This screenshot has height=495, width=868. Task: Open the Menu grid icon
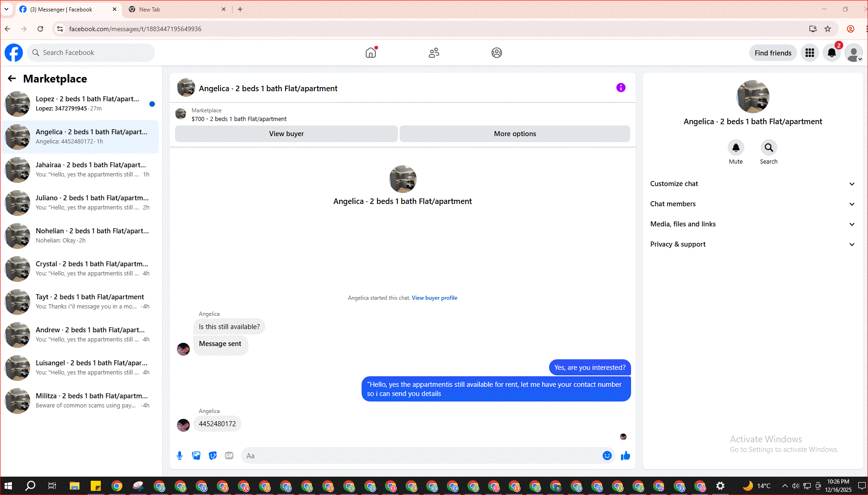(x=810, y=53)
